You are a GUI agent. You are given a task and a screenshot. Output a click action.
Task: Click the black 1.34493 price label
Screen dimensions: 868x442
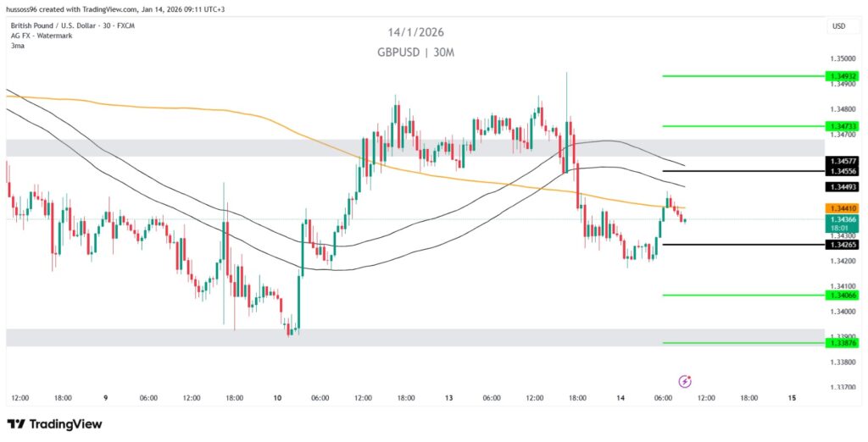(843, 186)
